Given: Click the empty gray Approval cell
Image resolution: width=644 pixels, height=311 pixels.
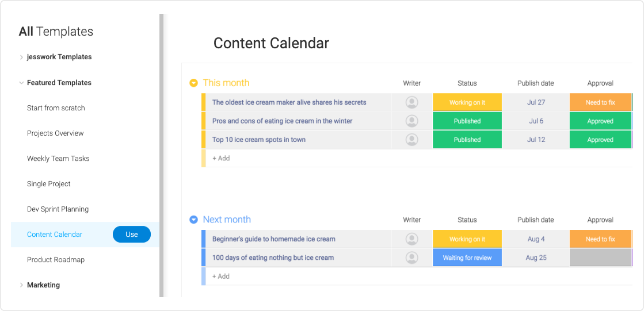Looking at the screenshot, I should pos(600,258).
